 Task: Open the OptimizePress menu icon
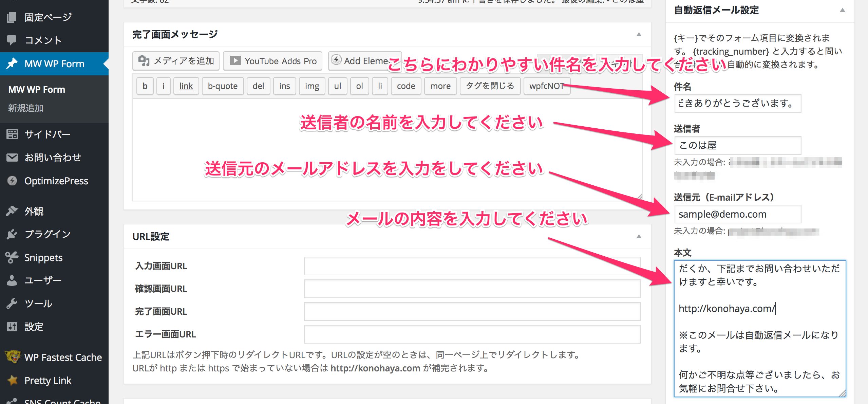point(12,181)
